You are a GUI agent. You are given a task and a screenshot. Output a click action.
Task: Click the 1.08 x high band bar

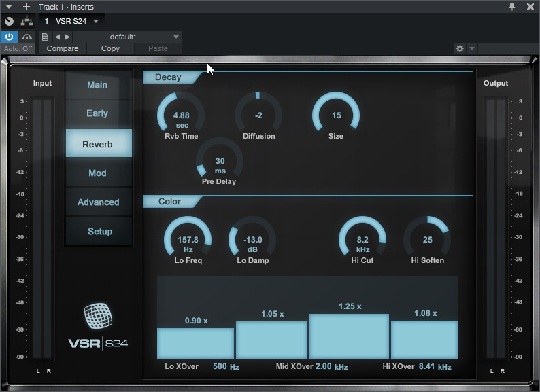click(x=424, y=340)
